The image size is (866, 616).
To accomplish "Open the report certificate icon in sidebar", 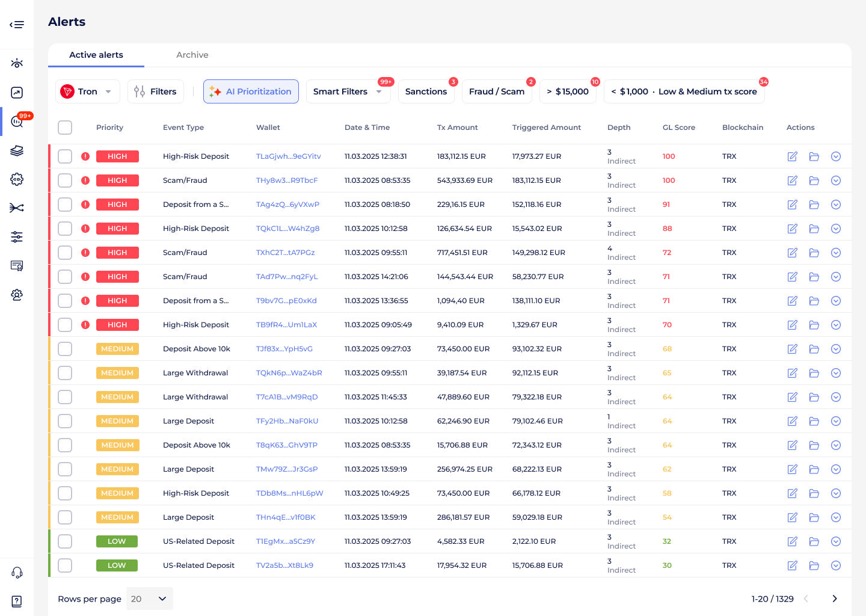I will [16, 265].
